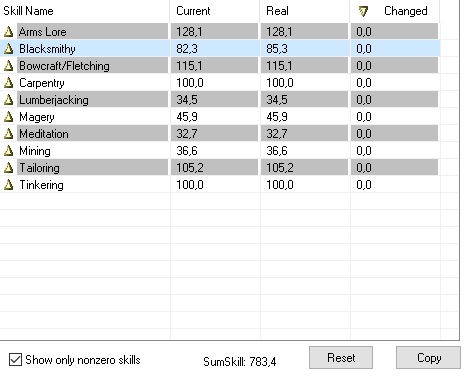Toggle the Lumberjacking skill lock arrow
Screen dimensions: 470x380
tap(9, 100)
